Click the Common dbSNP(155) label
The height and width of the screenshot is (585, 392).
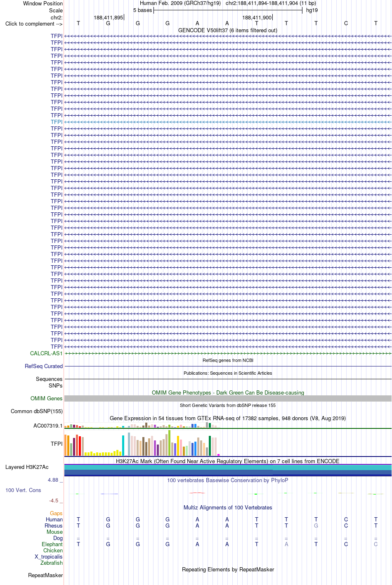pyautogui.click(x=37, y=411)
